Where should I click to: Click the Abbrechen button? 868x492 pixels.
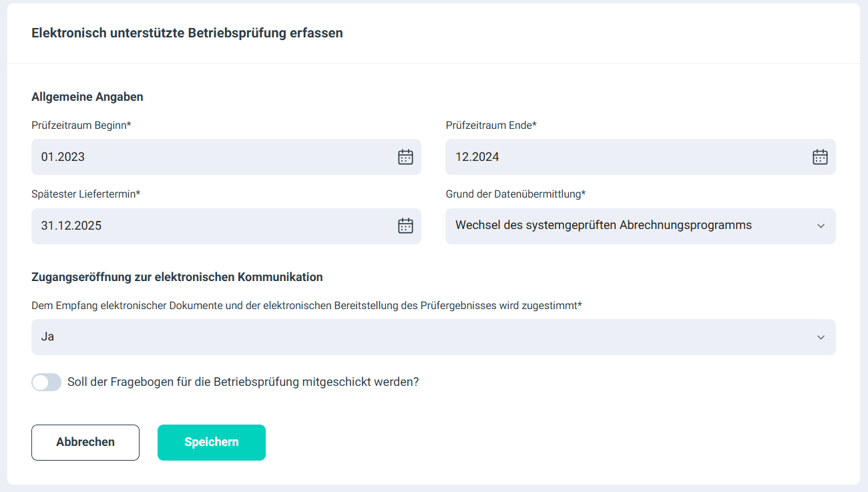coord(85,443)
